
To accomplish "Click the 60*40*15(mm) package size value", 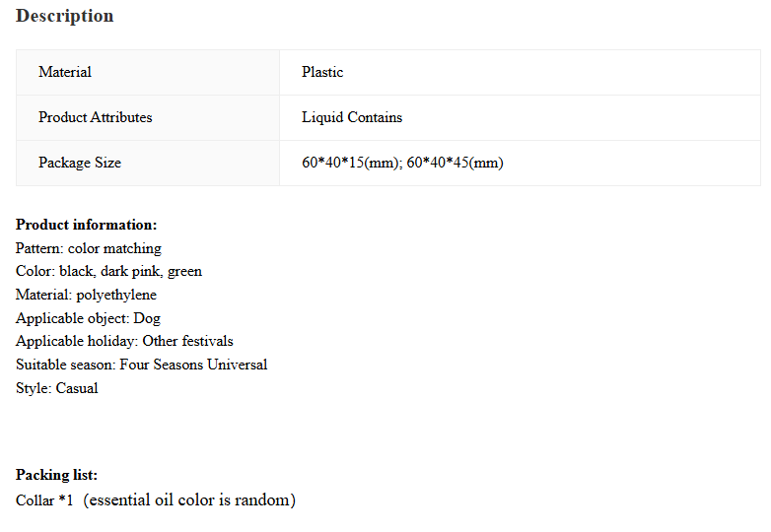I will point(352,163).
